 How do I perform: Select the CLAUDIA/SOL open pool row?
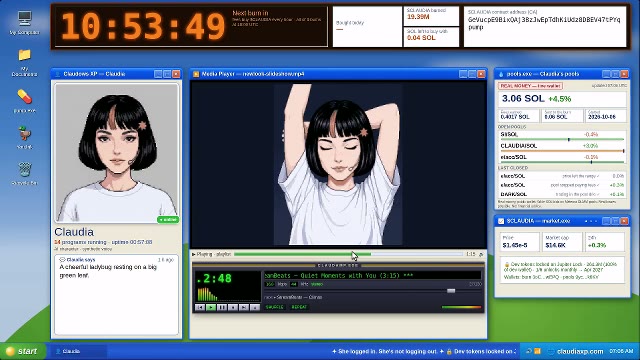coord(562,147)
